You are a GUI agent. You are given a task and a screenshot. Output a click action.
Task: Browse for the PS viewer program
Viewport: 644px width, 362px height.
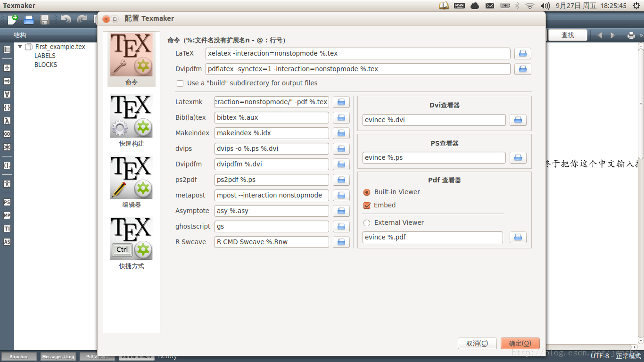(x=518, y=157)
